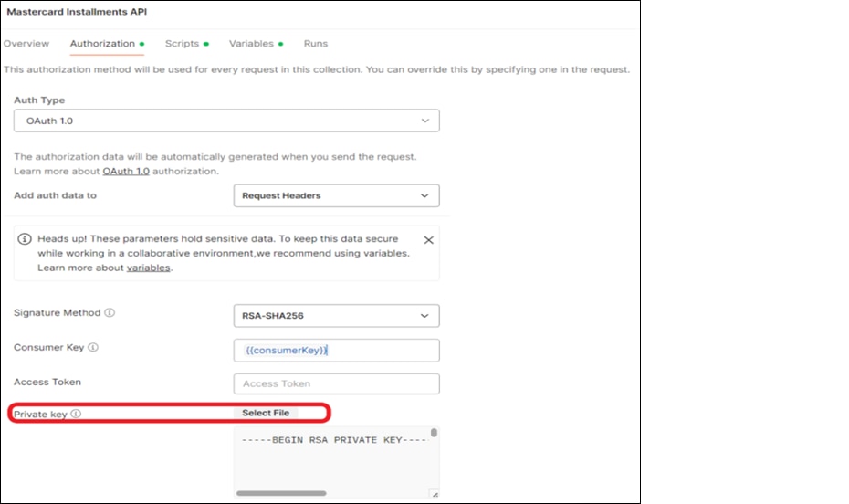Click the private key textarea resize handle
The width and height of the screenshot is (849, 504).
[435, 494]
